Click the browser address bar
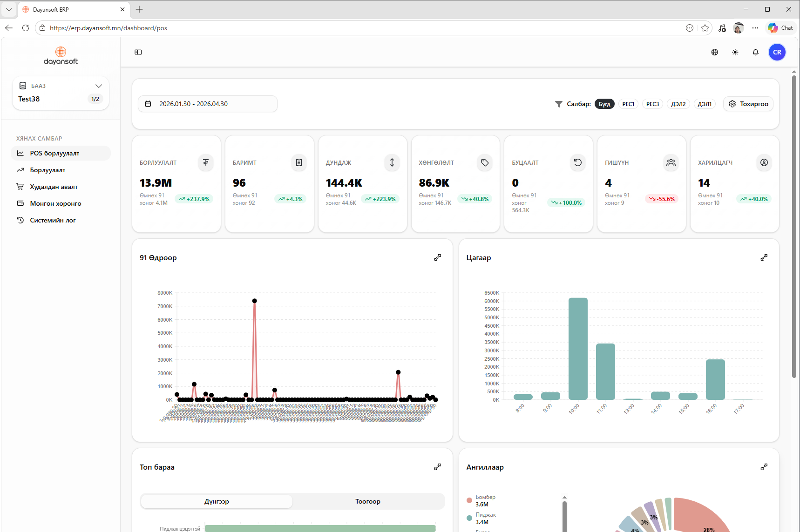Screen dimensions: 800x532 click(363, 28)
